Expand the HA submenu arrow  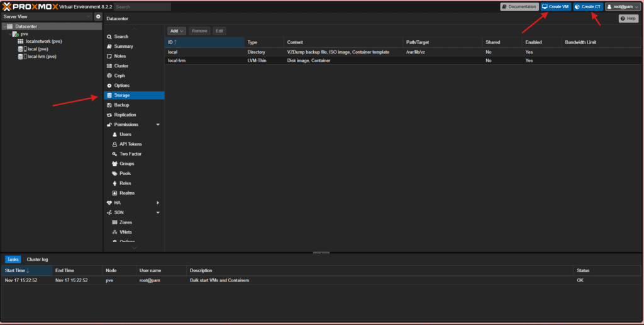pos(158,203)
